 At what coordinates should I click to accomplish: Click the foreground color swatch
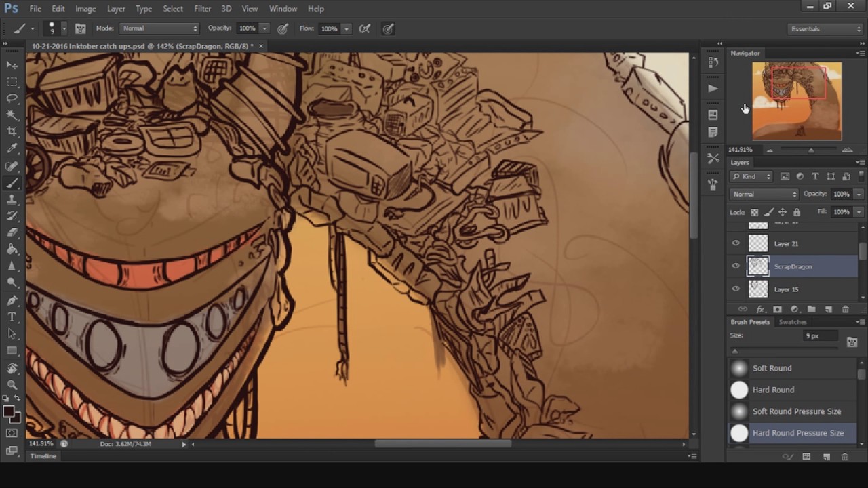click(x=9, y=411)
